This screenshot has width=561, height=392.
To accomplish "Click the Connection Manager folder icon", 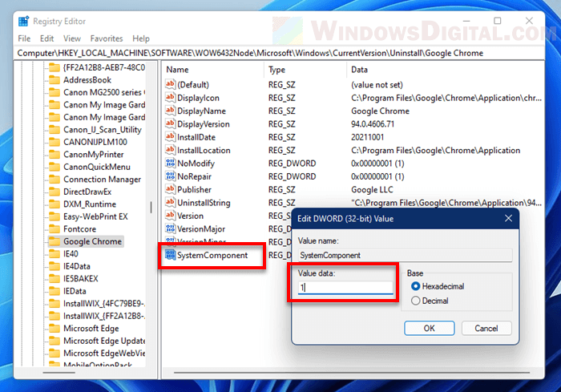I will [54, 179].
